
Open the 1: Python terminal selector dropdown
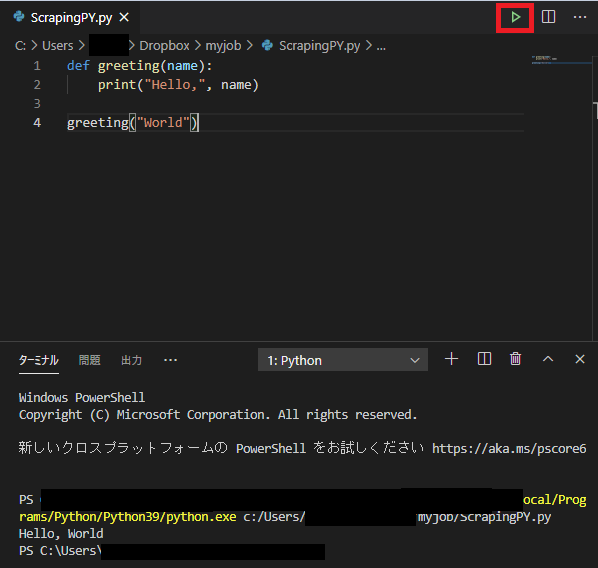tap(342, 360)
